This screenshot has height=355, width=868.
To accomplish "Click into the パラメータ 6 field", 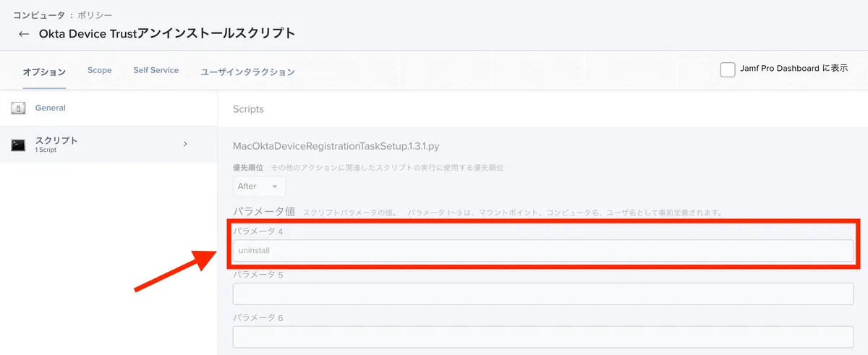I will click(x=542, y=337).
